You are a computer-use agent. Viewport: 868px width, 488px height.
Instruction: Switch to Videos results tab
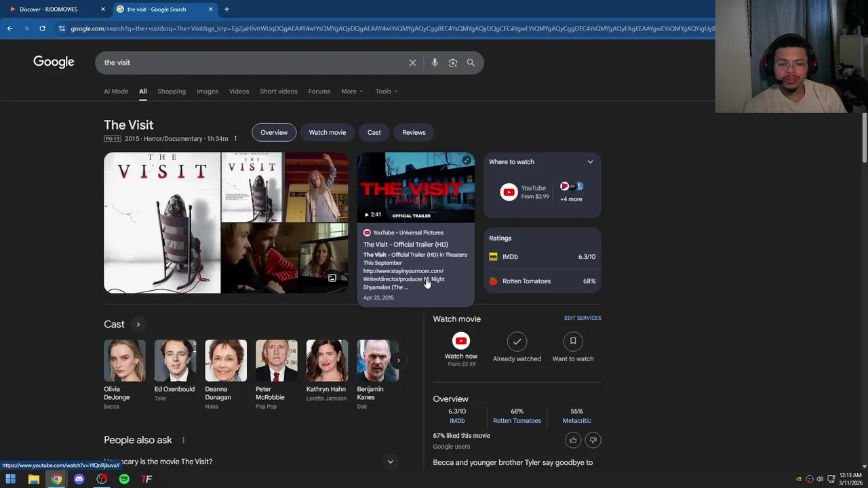239,91
